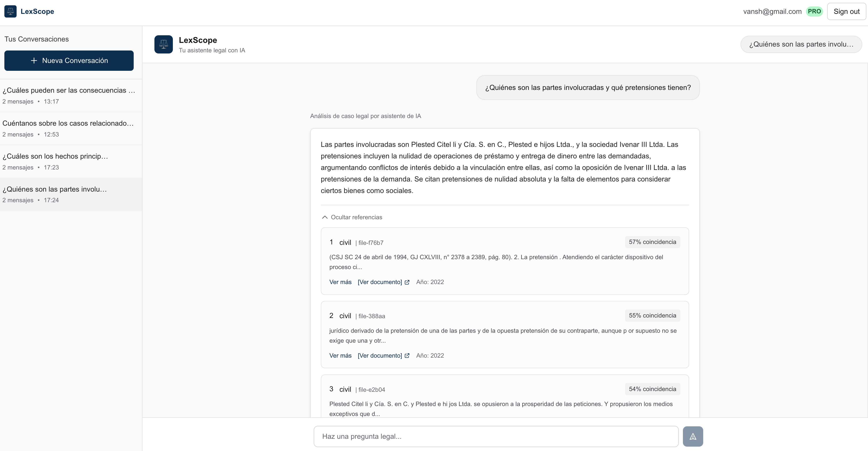868x451 pixels.
Task: Click the conversation title pill in header
Action: pyautogui.click(x=801, y=45)
